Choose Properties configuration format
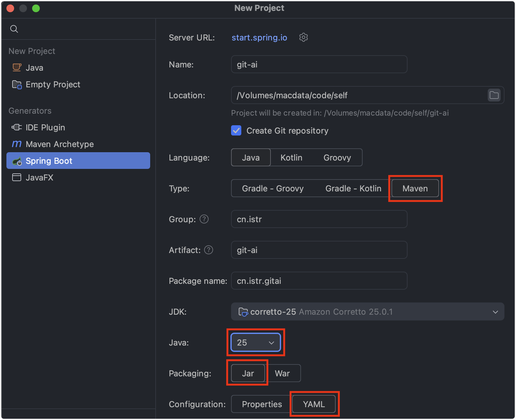This screenshot has height=420, width=516. 262,404
